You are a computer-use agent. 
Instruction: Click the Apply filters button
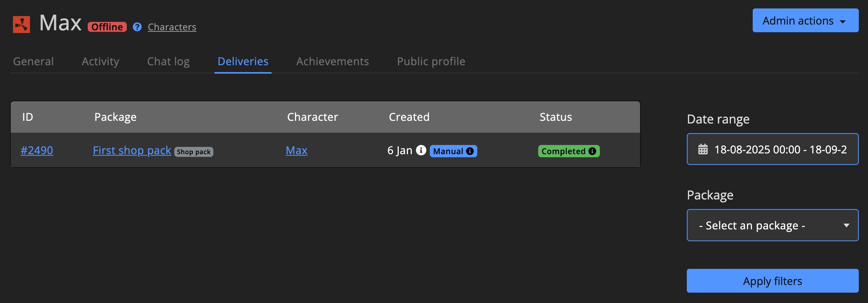tap(772, 281)
